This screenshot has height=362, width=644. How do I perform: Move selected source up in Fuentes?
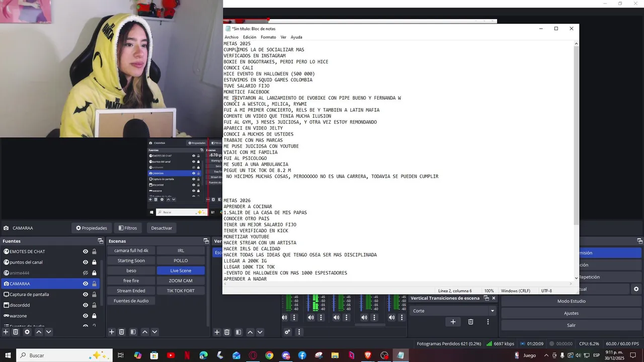tap(39, 332)
